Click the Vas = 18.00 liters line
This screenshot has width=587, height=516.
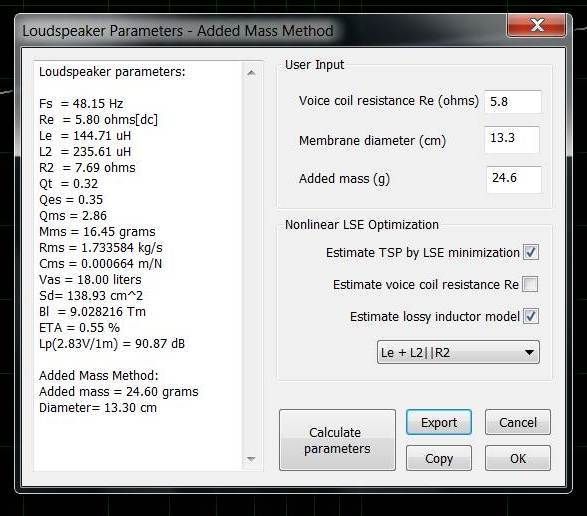point(90,279)
